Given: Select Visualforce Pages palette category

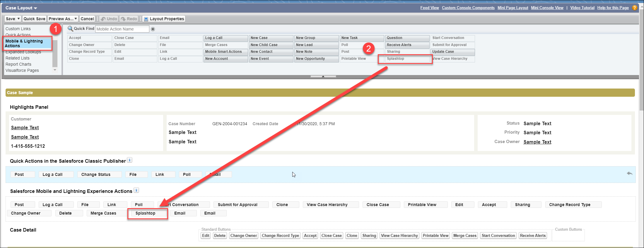Looking at the screenshot, I should pyautogui.click(x=22, y=70).
